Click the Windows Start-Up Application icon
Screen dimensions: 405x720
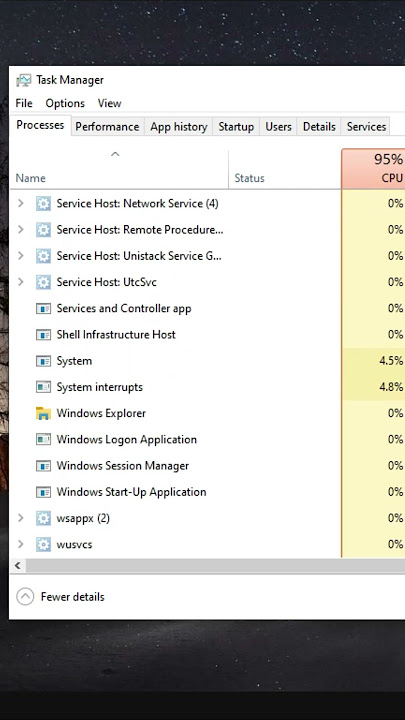tap(43, 492)
